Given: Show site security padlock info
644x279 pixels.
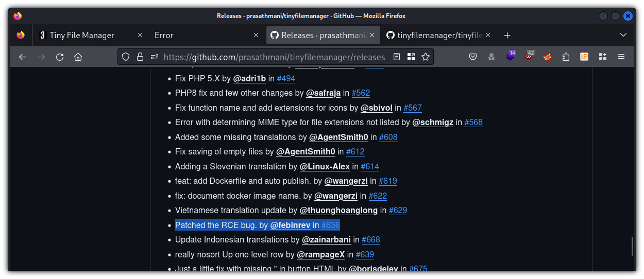Looking at the screenshot, I should tap(140, 57).
